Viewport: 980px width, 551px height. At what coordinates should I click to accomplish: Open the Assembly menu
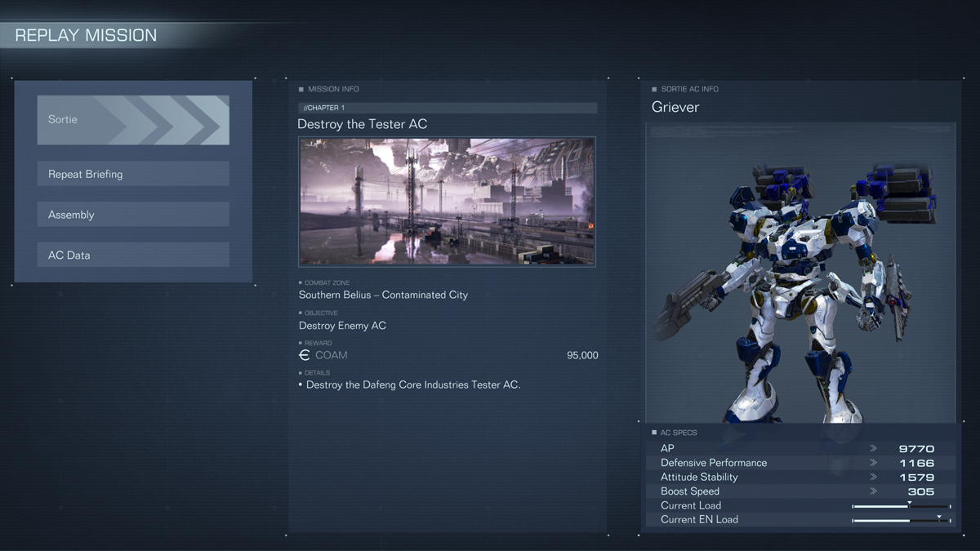(x=133, y=215)
